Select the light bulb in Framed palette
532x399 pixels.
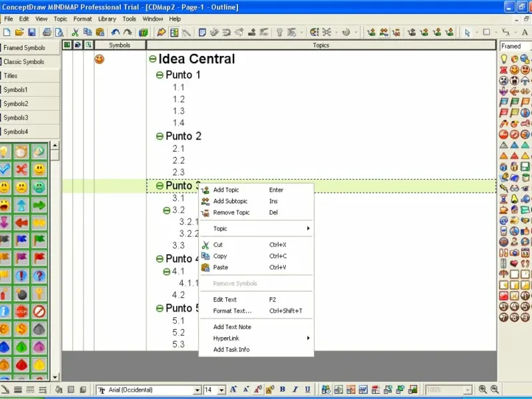(x=504, y=59)
